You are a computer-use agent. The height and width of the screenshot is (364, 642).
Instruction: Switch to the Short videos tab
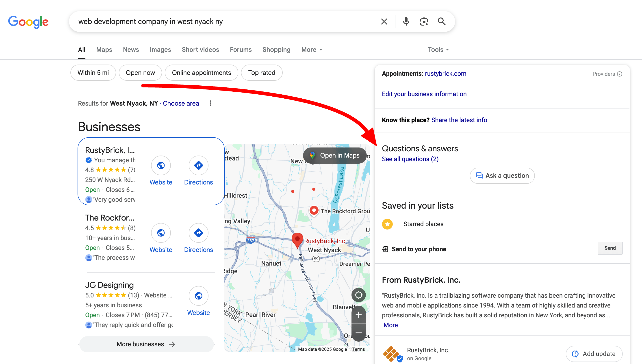point(200,50)
